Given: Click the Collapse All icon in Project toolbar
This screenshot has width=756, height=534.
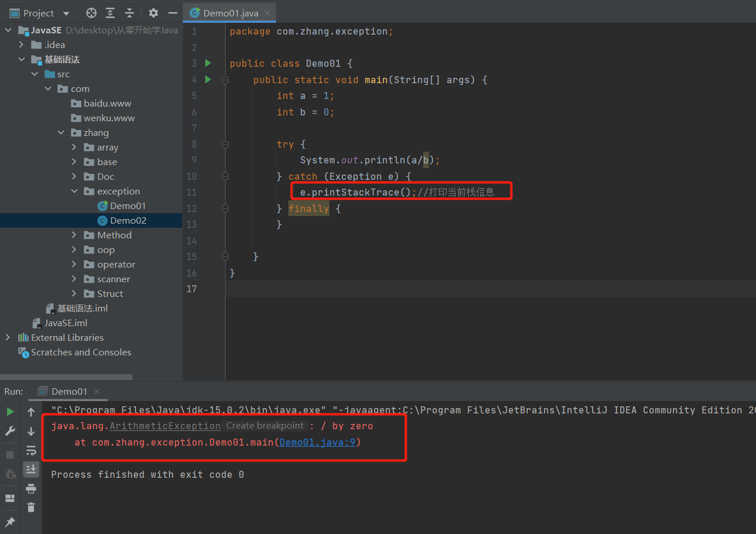Looking at the screenshot, I should point(130,13).
